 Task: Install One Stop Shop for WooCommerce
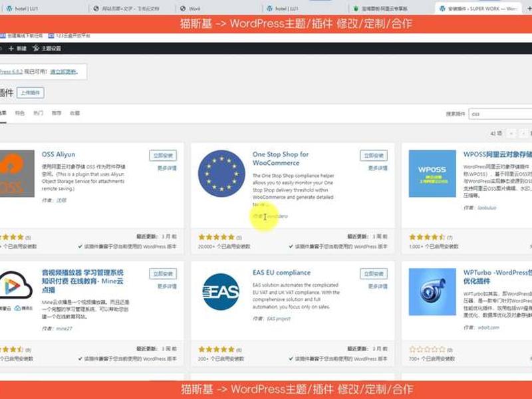(x=374, y=156)
